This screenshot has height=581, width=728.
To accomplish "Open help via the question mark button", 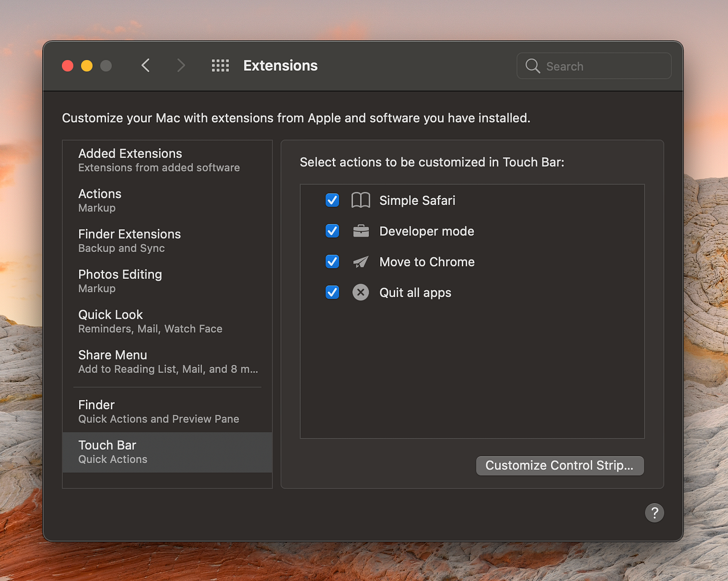I will pos(655,513).
